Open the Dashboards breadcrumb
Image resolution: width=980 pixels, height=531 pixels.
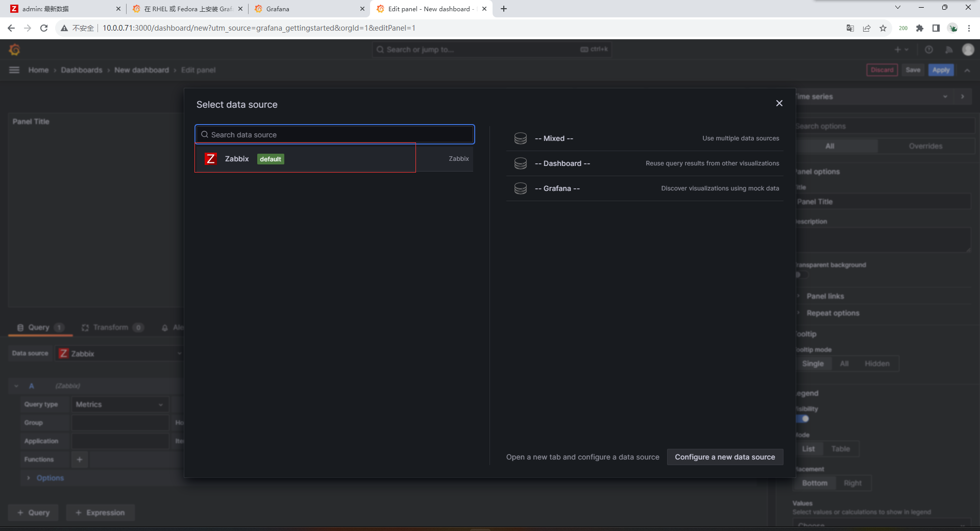click(x=82, y=70)
